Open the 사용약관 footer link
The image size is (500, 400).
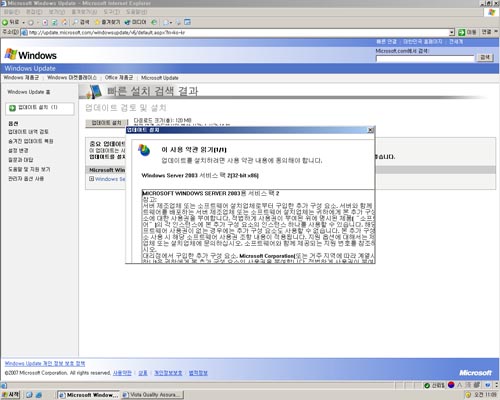(122, 373)
